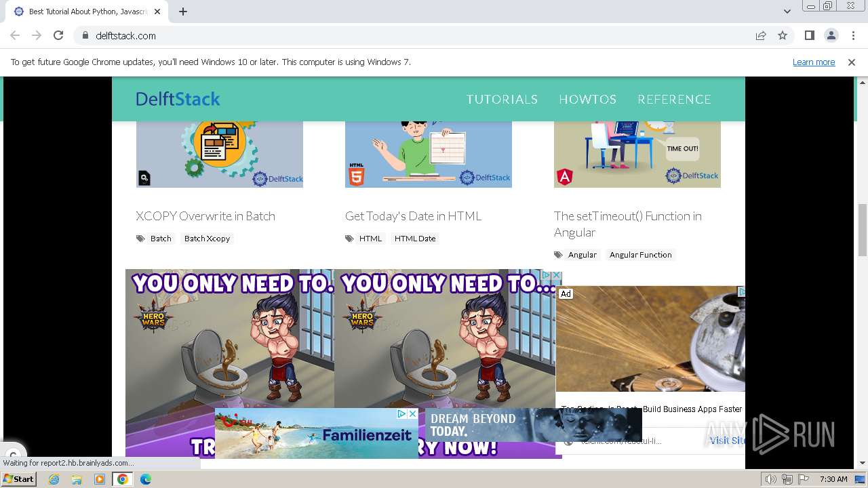
Task: Open Get Today's Date in HTML article
Action: [x=413, y=216]
